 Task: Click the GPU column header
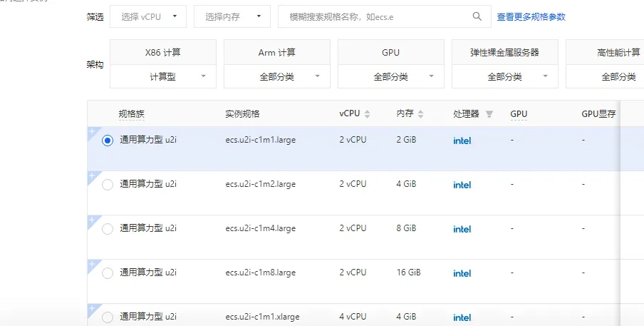point(519,114)
